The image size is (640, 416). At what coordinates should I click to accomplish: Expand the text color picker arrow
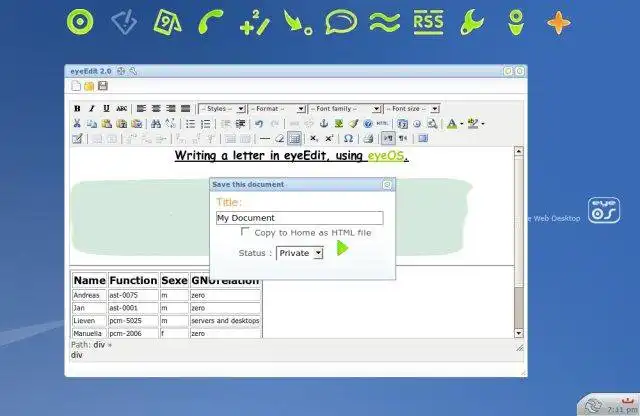462,124
